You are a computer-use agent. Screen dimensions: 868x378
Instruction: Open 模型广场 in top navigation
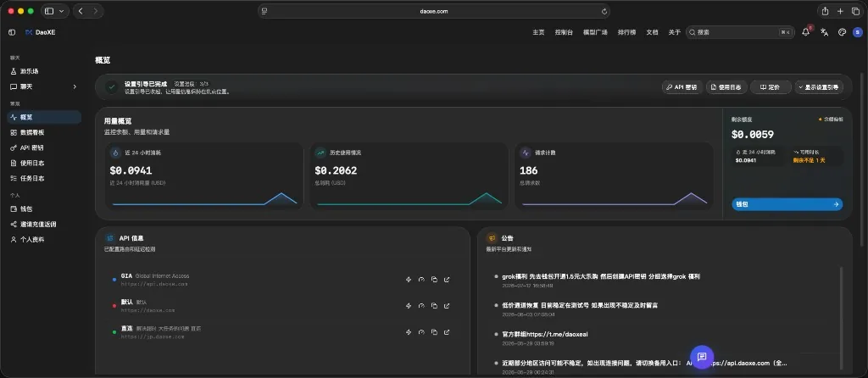click(595, 32)
